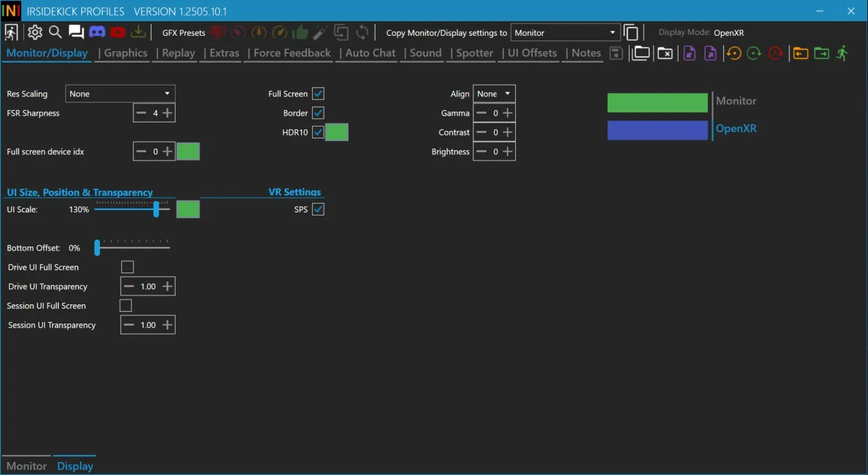Open the Force Feedback tab
The height and width of the screenshot is (475, 868).
tap(292, 53)
